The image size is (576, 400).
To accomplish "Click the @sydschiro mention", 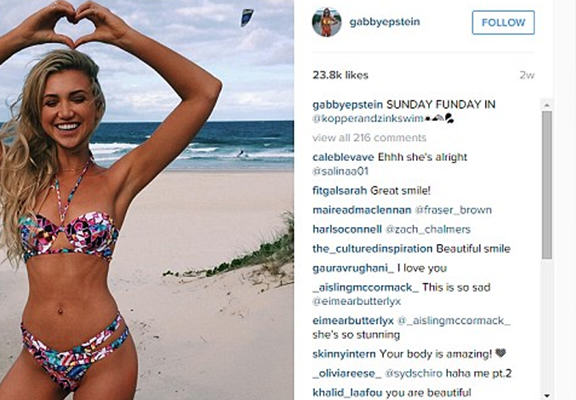I will (x=414, y=374).
